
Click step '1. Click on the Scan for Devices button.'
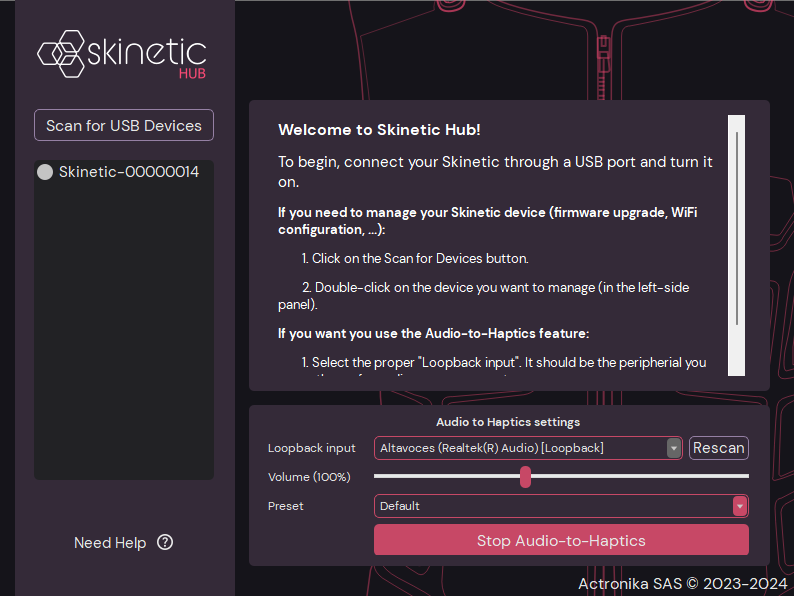pyautogui.click(x=415, y=258)
